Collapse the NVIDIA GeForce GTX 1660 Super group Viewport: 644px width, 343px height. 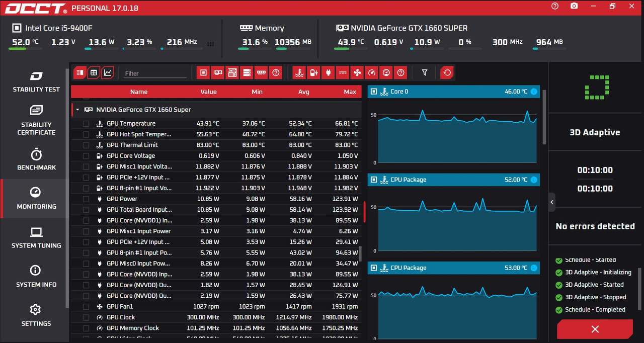[77, 110]
